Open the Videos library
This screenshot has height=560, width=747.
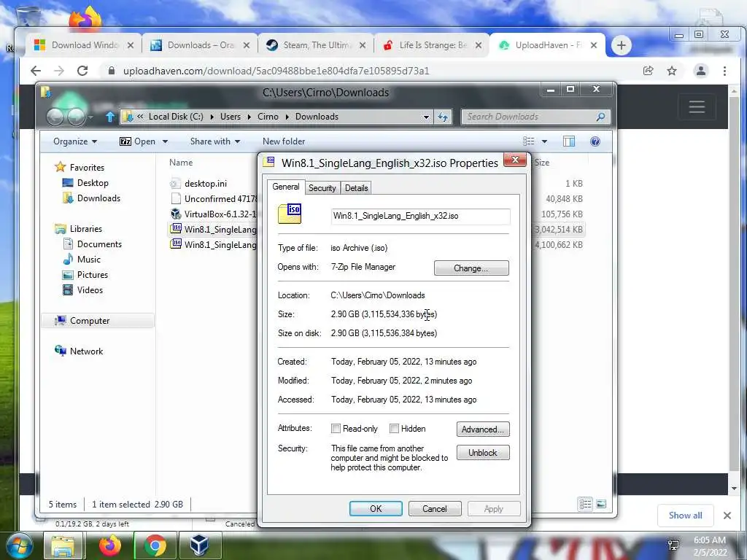coord(83,290)
